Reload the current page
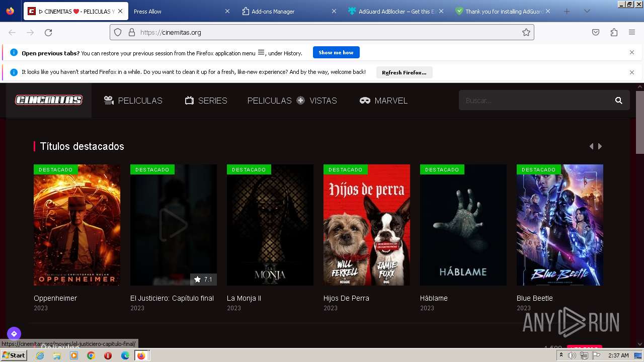 (x=48, y=32)
